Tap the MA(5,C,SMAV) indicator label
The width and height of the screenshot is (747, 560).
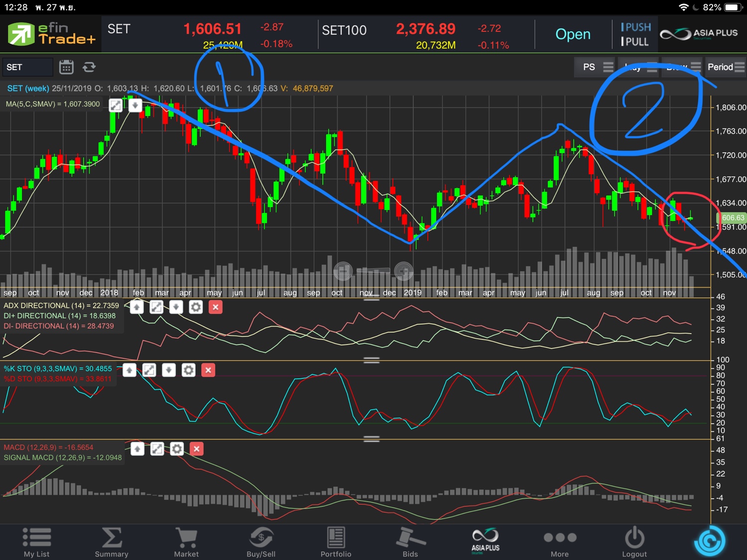pos(53,104)
